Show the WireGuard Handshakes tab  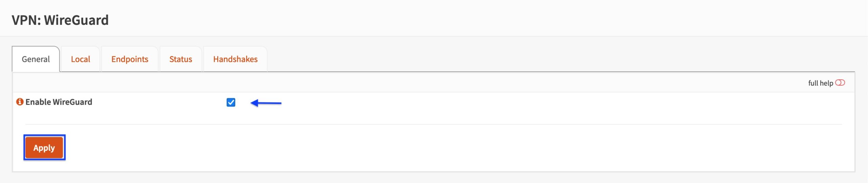pos(235,59)
